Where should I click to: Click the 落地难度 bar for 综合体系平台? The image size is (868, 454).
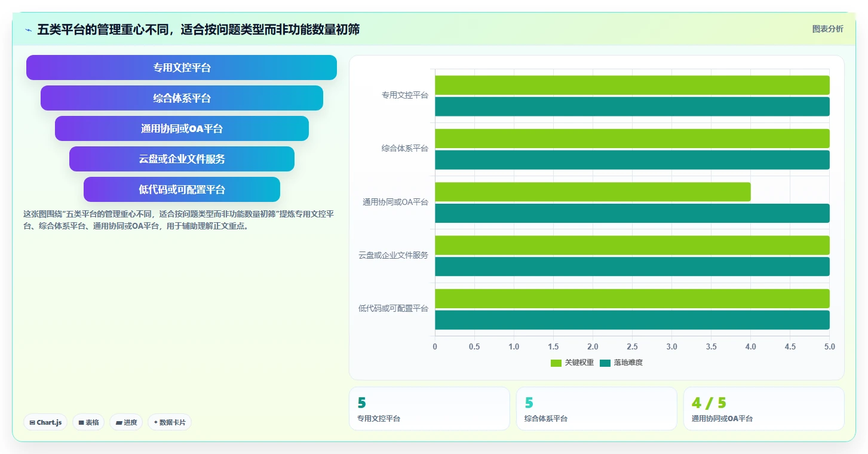click(x=632, y=159)
